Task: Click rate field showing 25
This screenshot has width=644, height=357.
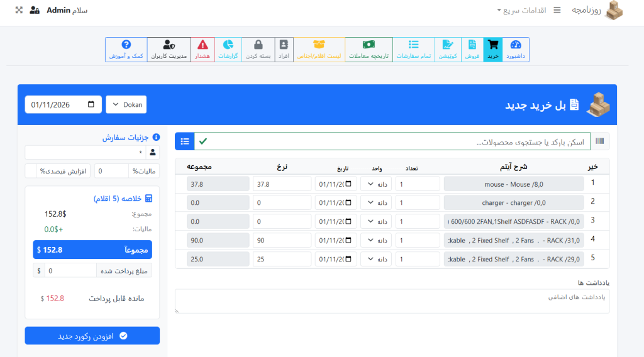Action: 282,259
